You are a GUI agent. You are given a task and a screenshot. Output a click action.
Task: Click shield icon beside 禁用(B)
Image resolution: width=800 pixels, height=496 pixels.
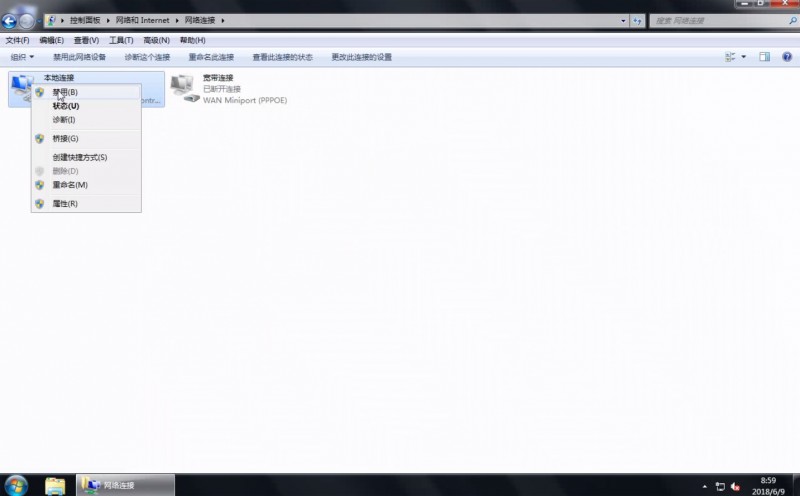coord(40,92)
